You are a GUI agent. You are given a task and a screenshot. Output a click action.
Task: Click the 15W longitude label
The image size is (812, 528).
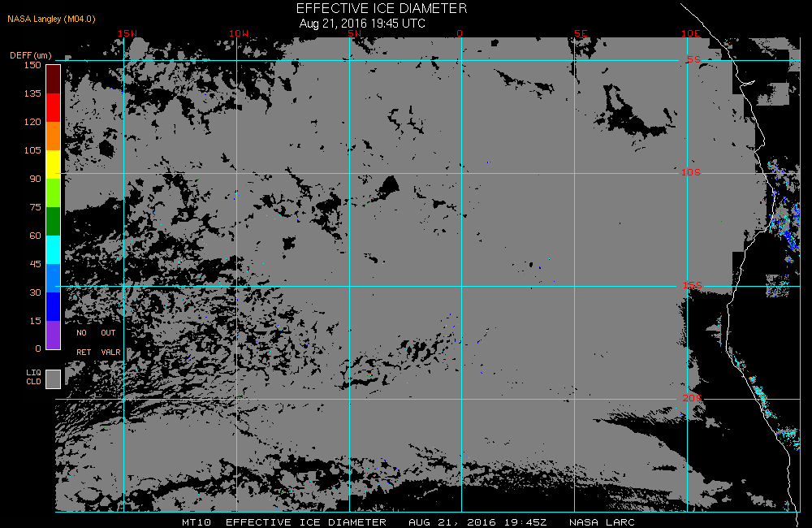(x=127, y=33)
